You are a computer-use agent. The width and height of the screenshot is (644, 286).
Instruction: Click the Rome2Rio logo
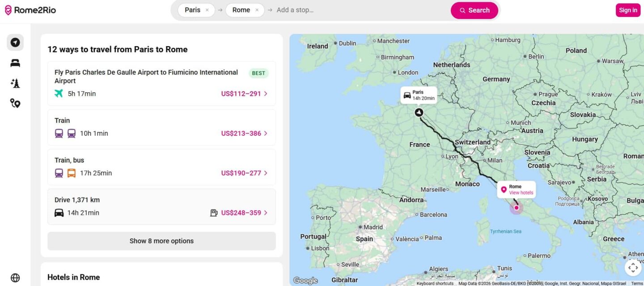30,10
